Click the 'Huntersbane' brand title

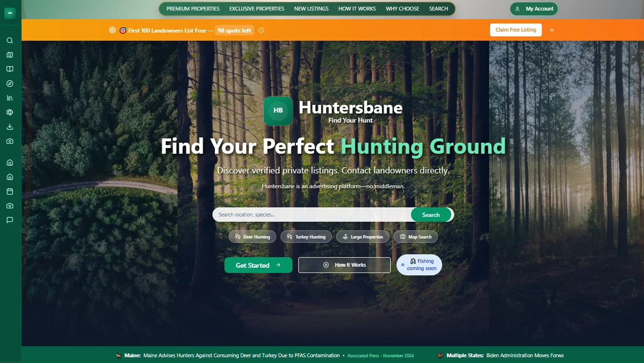(351, 108)
